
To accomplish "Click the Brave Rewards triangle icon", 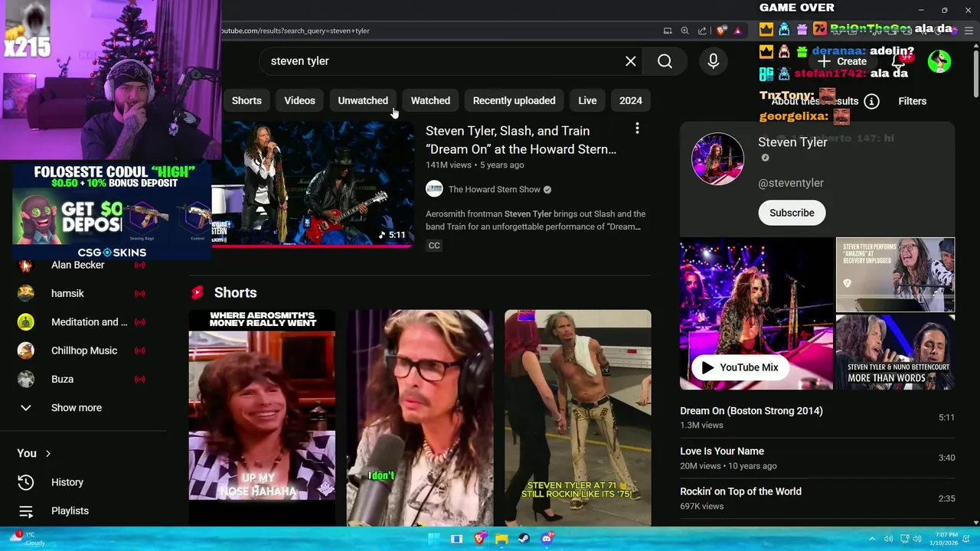I will 738,31.
